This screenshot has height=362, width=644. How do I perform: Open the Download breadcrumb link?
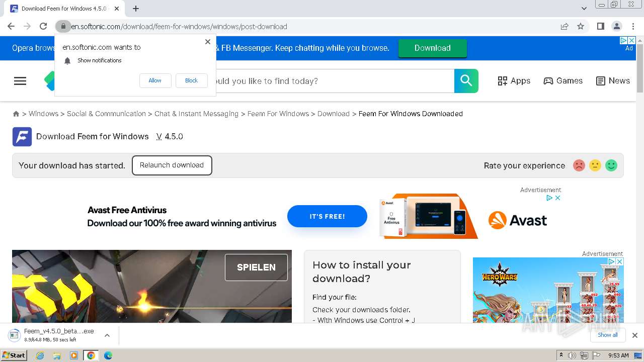tap(334, 114)
